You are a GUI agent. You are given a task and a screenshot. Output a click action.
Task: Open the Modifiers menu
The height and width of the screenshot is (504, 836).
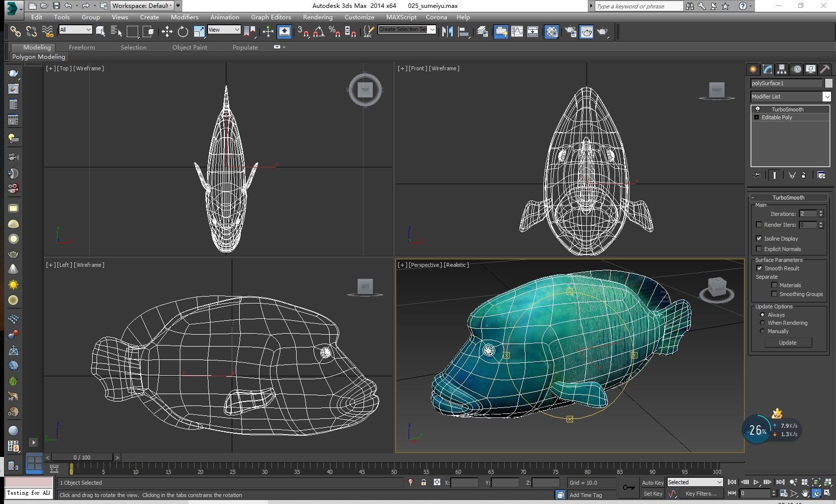(184, 17)
